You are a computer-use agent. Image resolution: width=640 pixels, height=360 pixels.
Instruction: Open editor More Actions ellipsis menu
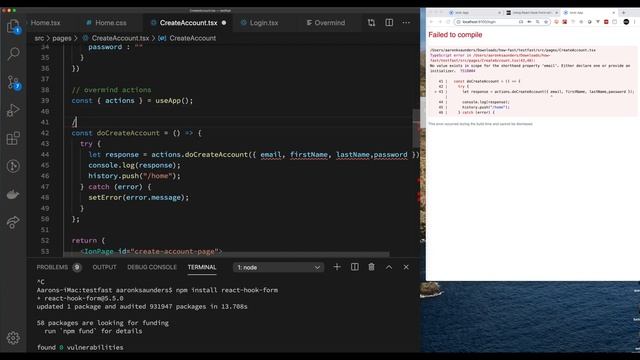click(x=406, y=23)
